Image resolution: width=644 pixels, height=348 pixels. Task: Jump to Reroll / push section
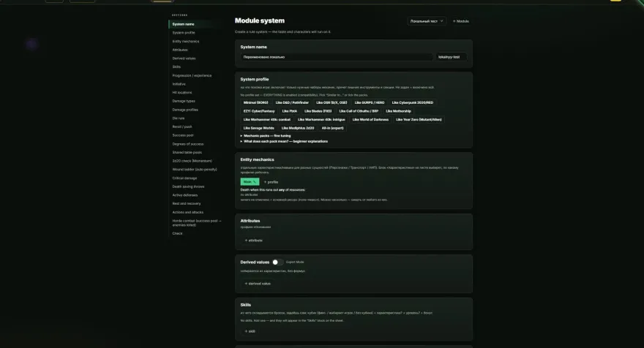(182, 126)
